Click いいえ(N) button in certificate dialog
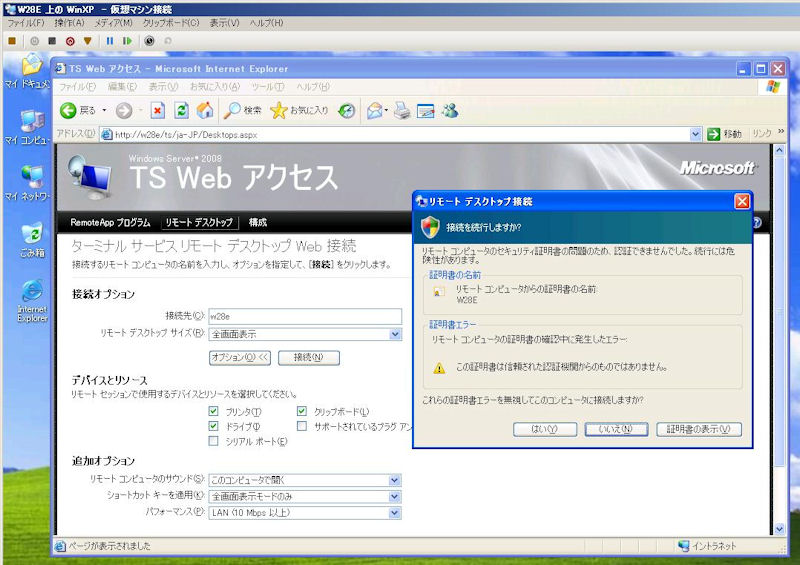Image resolution: width=800 pixels, height=565 pixels. (x=616, y=429)
